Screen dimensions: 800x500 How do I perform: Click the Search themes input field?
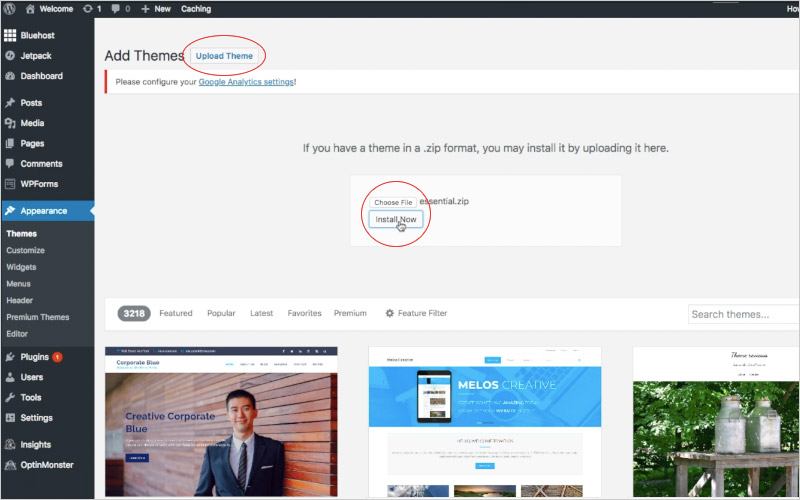[x=743, y=314]
